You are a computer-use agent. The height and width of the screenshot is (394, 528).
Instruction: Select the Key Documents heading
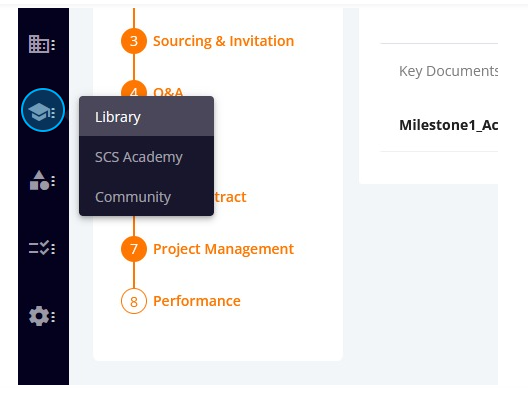(448, 71)
